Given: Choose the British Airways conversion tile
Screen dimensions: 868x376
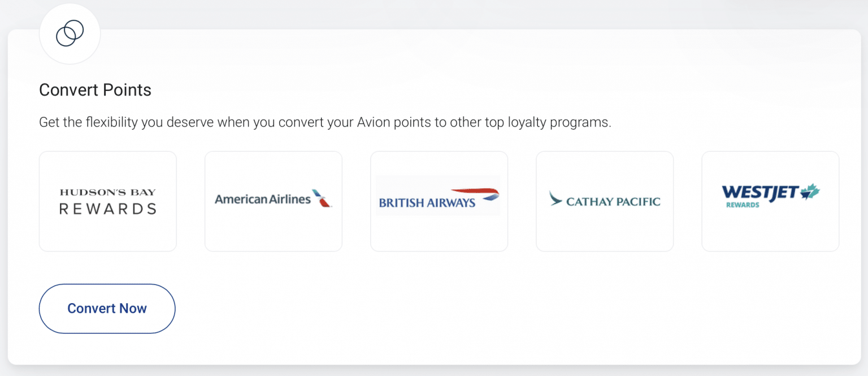Looking at the screenshot, I should click(x=439, y=201).
